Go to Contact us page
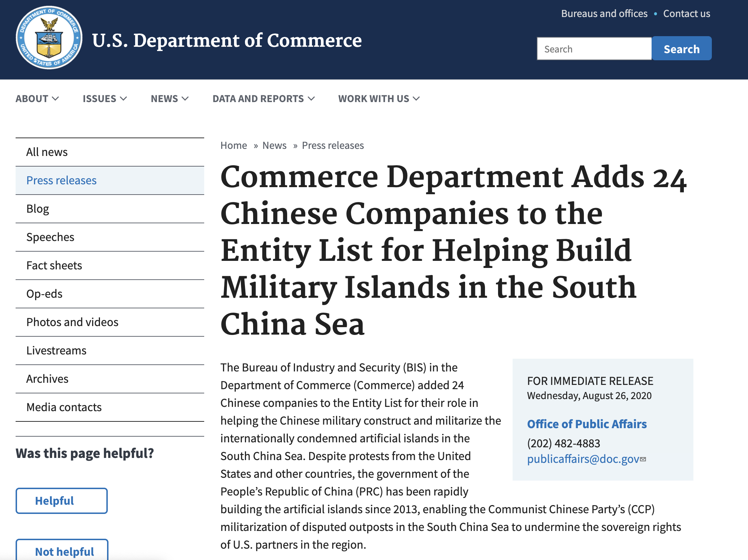The image size is (748, 560). pyautogui.click(x=687, y=13)
